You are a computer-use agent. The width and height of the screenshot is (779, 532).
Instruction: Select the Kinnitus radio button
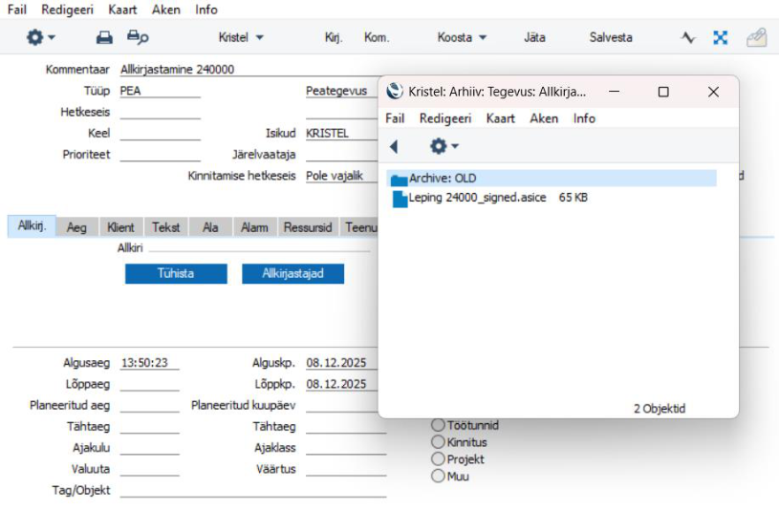coord(438,441)
